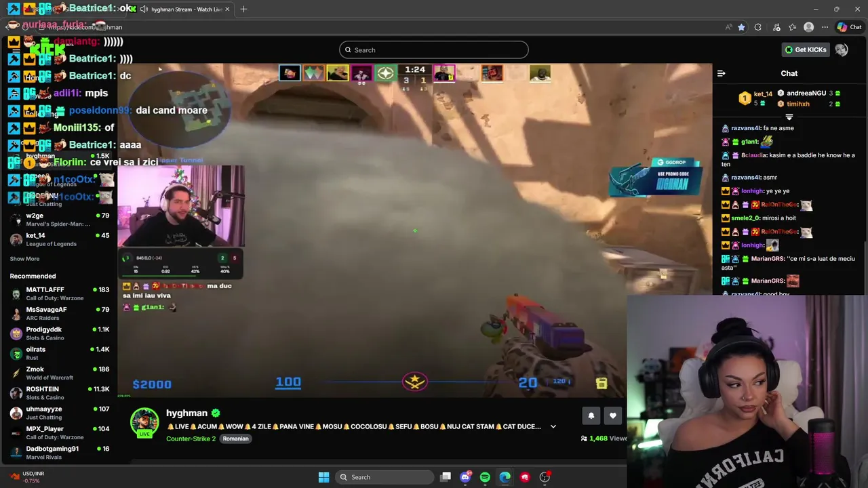Open ROSHTEIN channel avatar
This screenshot has width=868, height=488.
click(16, 393)
